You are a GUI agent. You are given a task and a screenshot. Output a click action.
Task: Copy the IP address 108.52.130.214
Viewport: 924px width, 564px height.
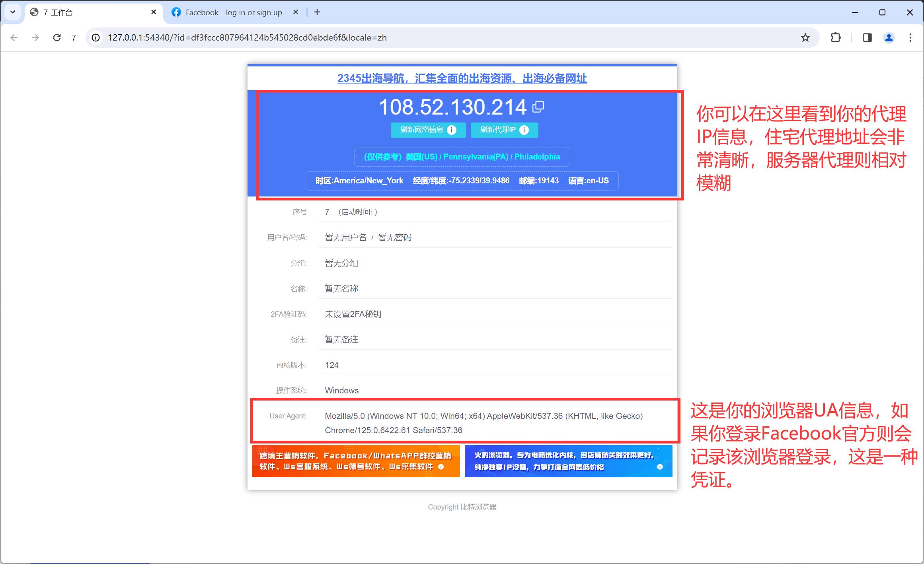[x=538, y=106]
